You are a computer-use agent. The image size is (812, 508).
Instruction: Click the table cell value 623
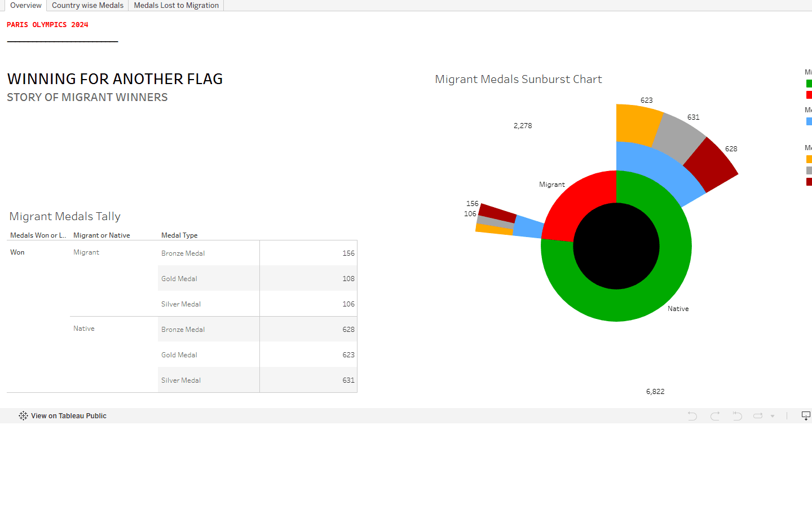(348, 355)
